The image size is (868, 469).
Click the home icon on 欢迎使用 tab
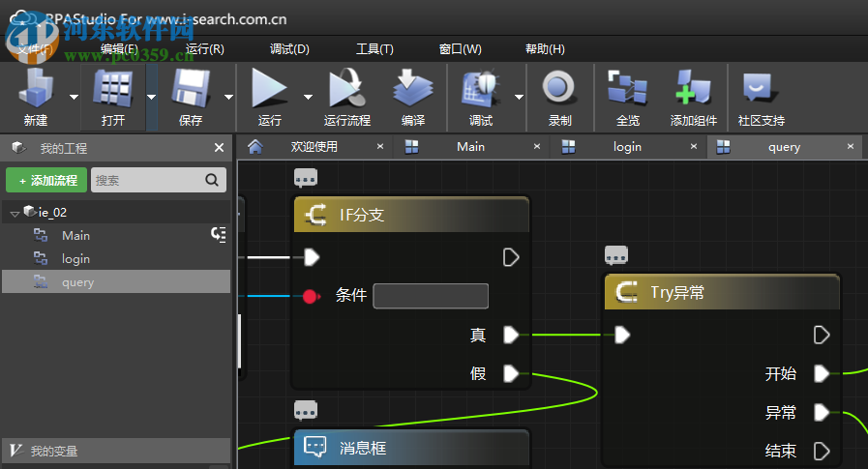coord(255,147)
